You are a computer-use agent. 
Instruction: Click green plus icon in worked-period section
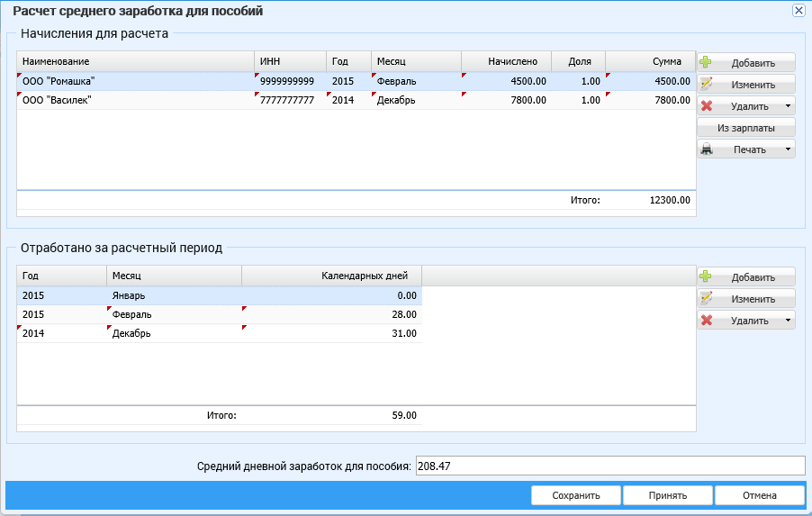coord(705,276)
